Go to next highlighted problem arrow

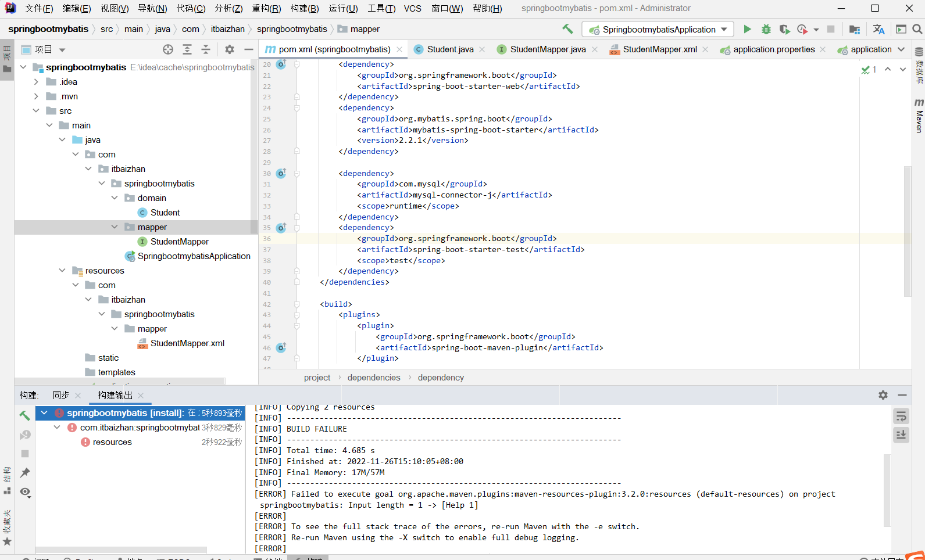click(903, 69)
